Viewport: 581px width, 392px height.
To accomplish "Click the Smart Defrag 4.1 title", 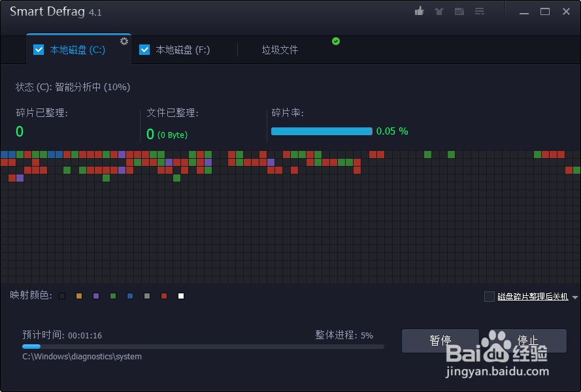I will click(56, 12).
